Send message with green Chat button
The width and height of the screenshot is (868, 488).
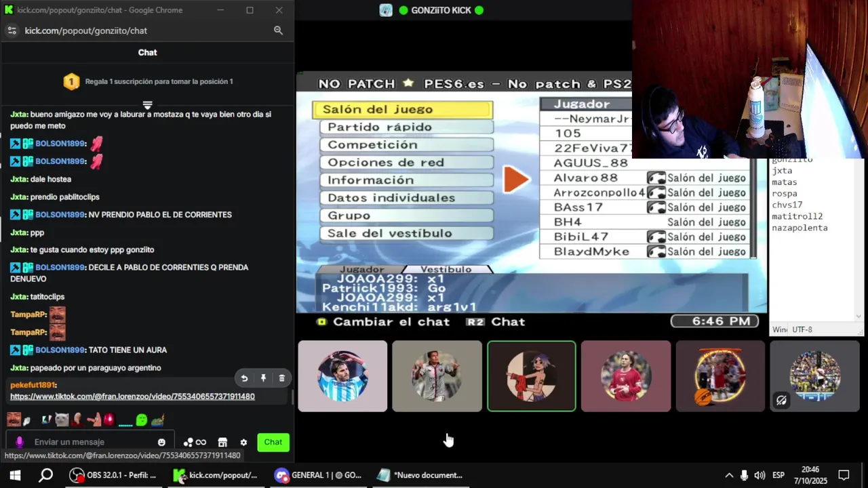(x=273, y=442)
